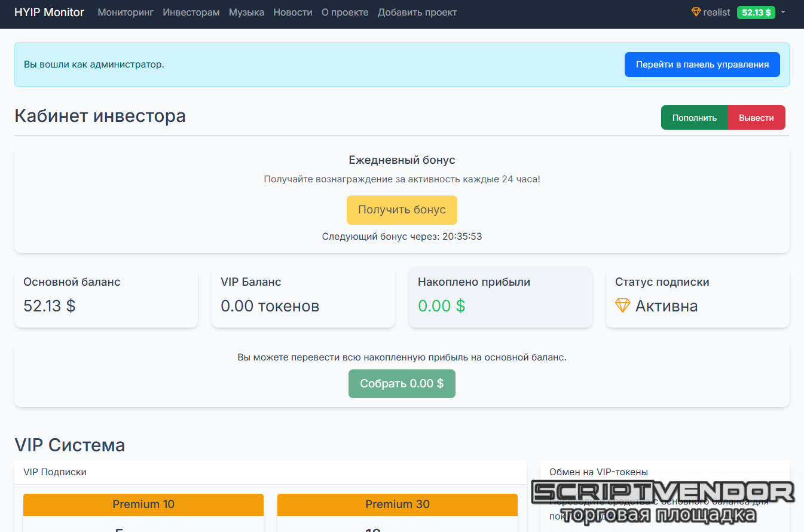Click the Накоплено прибыли card
Image resolution: width=804 pixels, height=532 pixels.
pos(500,297)
